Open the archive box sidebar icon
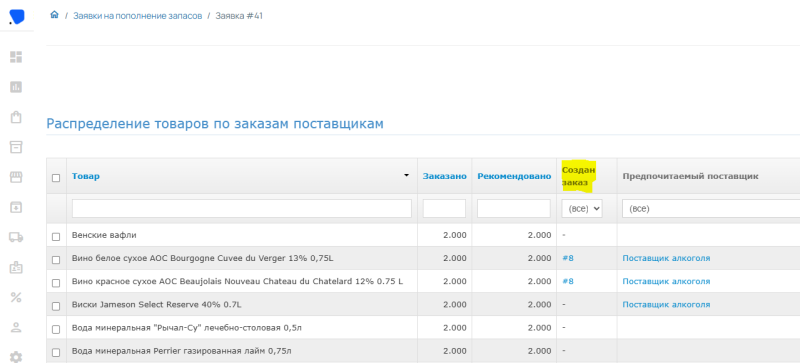Image resolution: width=800 pixels, height=363 pixels. pos(16,147)
